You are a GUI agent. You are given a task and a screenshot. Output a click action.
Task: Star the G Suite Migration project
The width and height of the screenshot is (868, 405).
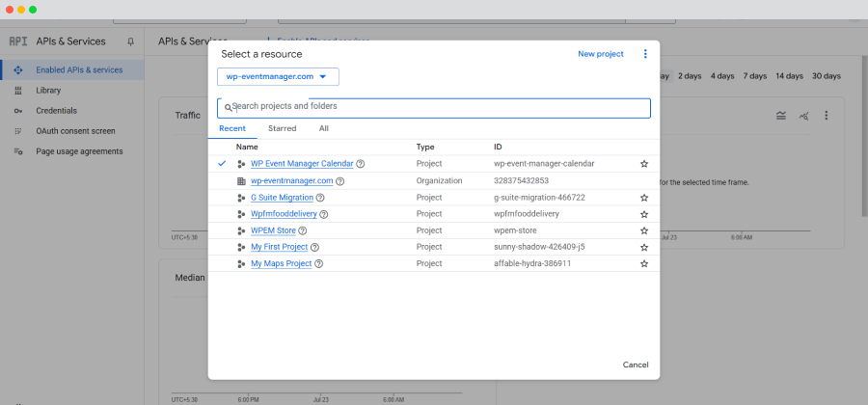pos(644,198)
